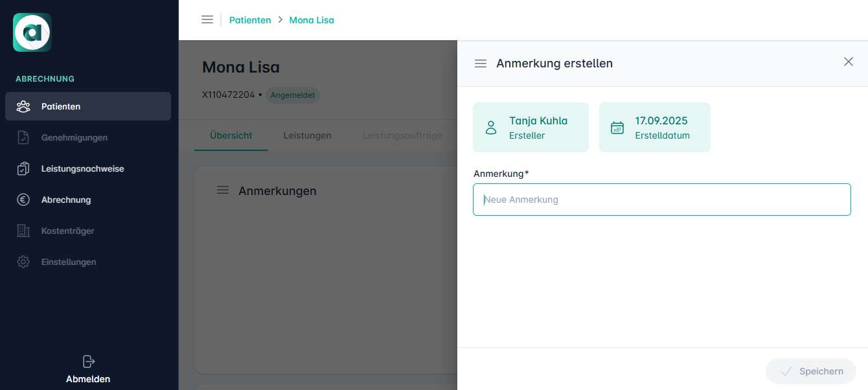Screen dimensions: 868x390
Task: Open the Leistungen tab
Action: [307, 135]
